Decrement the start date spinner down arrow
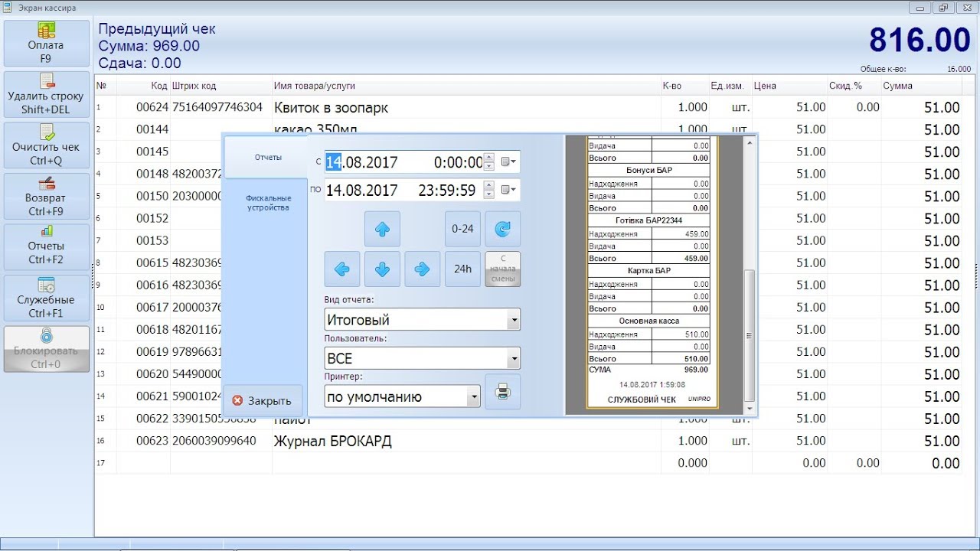980x551 pixels. [x=490, y=167]
